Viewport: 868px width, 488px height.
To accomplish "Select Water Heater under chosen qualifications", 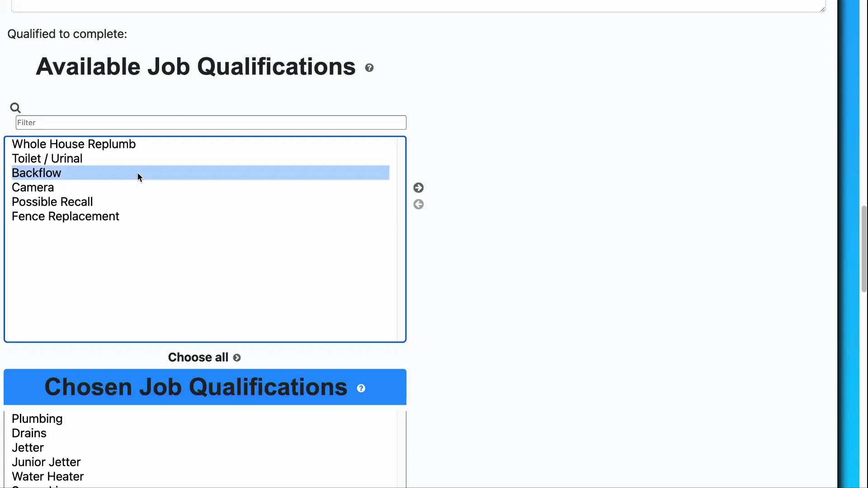I will click(47, 476).
